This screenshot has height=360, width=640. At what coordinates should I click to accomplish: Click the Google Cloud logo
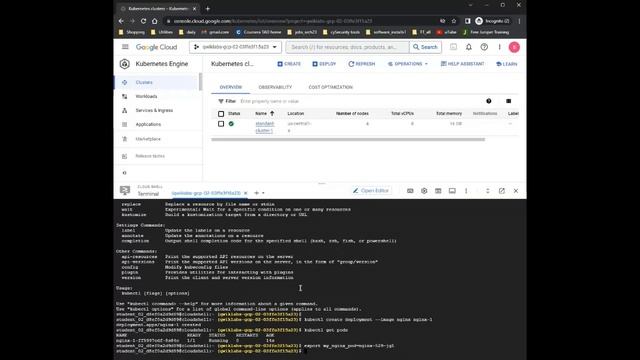click(x=156, y=47)
